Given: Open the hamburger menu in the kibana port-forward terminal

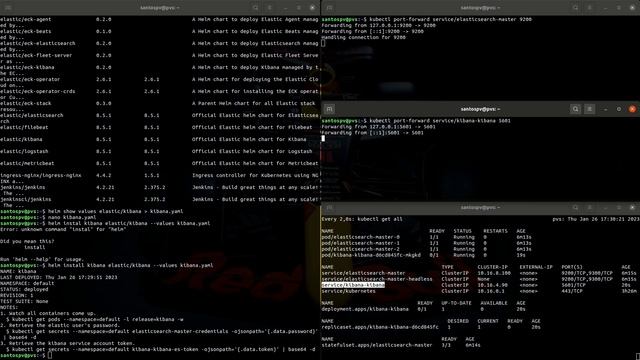Looking at the screenshot, I should 589,109.
